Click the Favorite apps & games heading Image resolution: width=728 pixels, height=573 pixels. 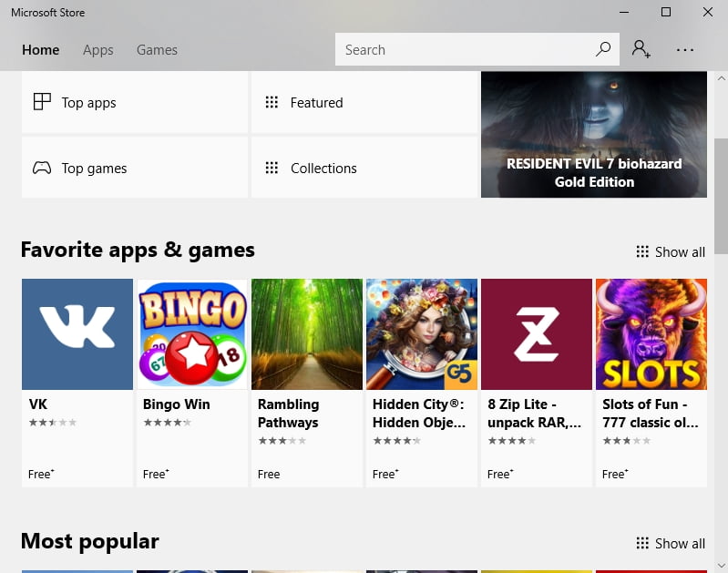click(138, 250)
